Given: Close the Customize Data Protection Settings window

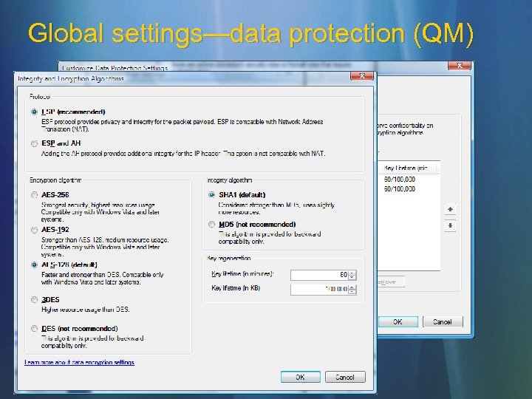Looking at the screenshot, I should [x=460, y=66].
